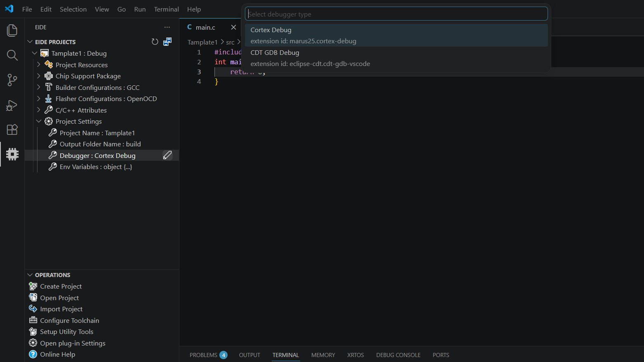
Task: Click the Configure Toolchain icon
Action: [33, 320]
